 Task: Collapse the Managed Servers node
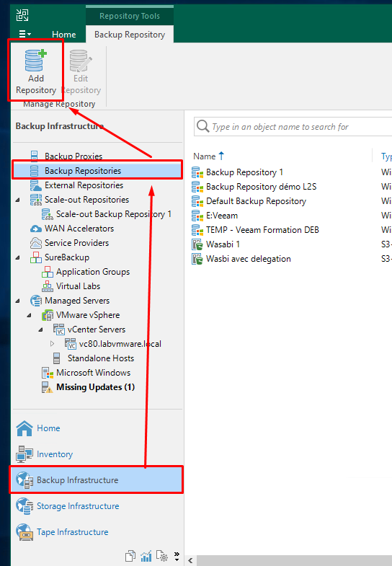point(18,301)
